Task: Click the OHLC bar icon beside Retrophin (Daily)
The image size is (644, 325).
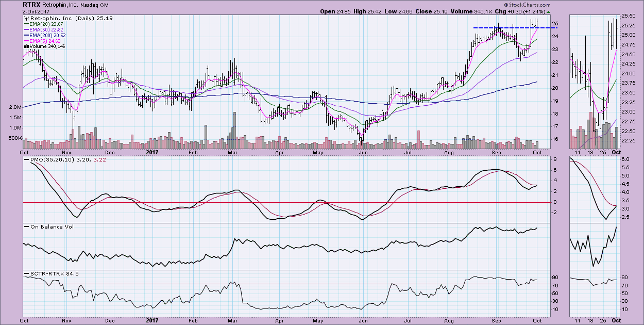Action: pyautogui.click(x=25, y=18)
